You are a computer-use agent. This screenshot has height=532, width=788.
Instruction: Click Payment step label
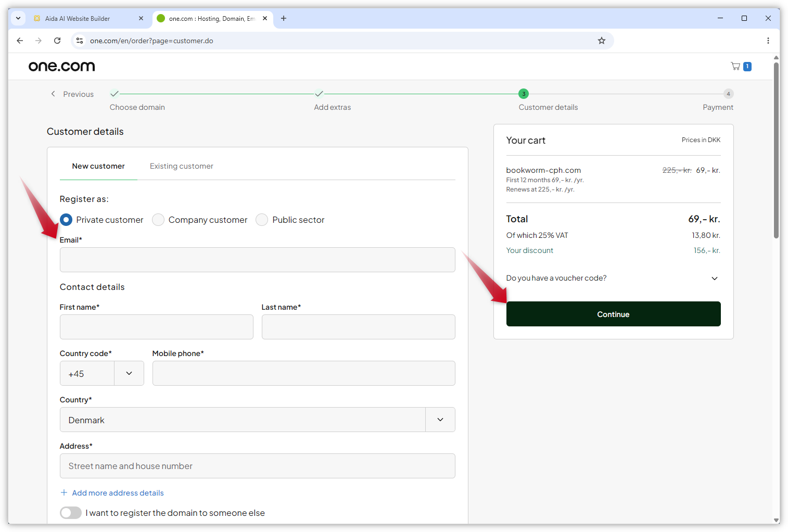click(x=718, y=107)
